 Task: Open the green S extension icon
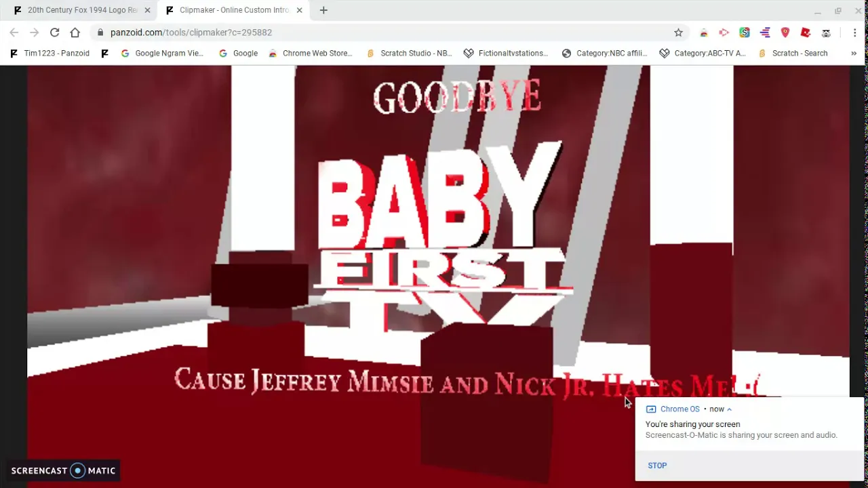[x=745, y=33]
